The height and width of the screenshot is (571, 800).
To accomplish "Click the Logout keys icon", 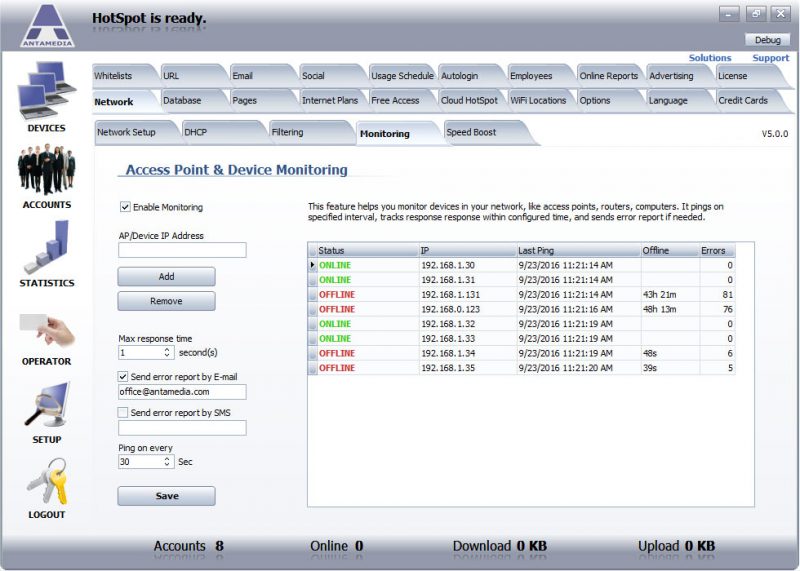I will (46, 481).
